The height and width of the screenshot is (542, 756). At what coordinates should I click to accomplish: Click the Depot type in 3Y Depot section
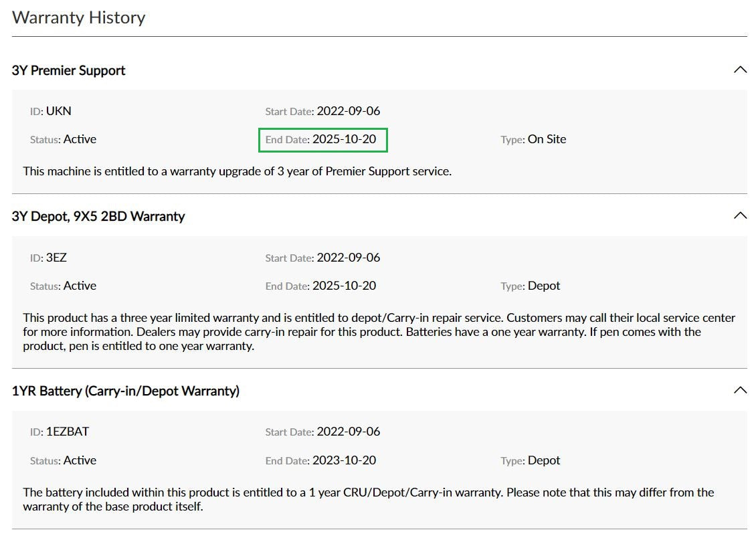544,286
